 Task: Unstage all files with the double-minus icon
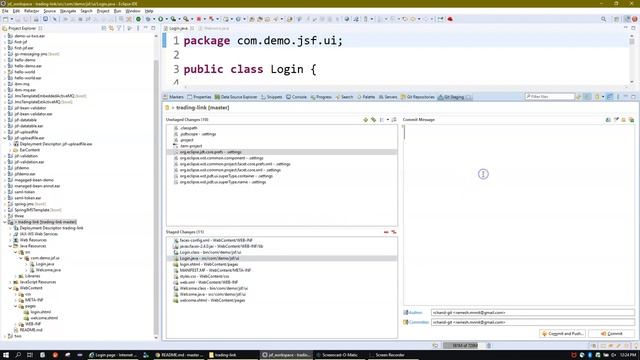coord(393,232)
